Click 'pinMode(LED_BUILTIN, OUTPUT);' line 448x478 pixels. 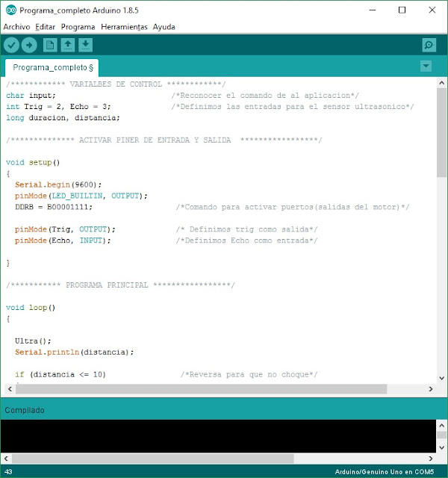(81, 196)
